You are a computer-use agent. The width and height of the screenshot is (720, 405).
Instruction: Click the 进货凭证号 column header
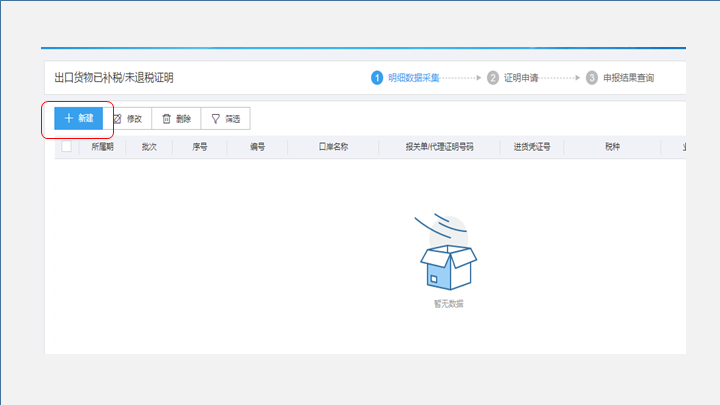532,147
